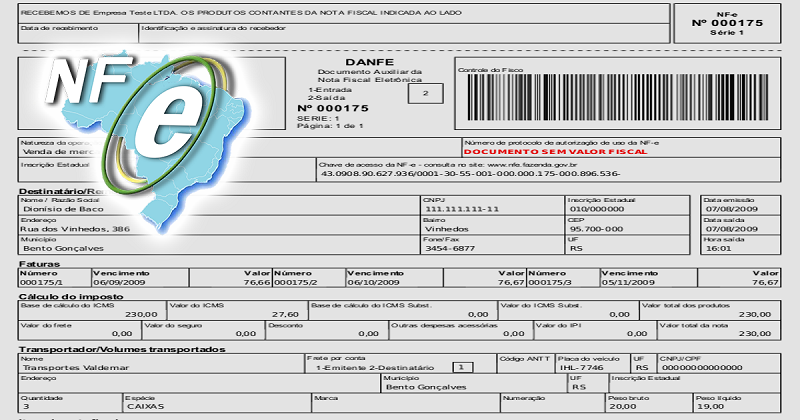The height and width of the screenshot is (420, 800).
Task: Click the Frete por conta box showing 1
Action: [463, 367]
